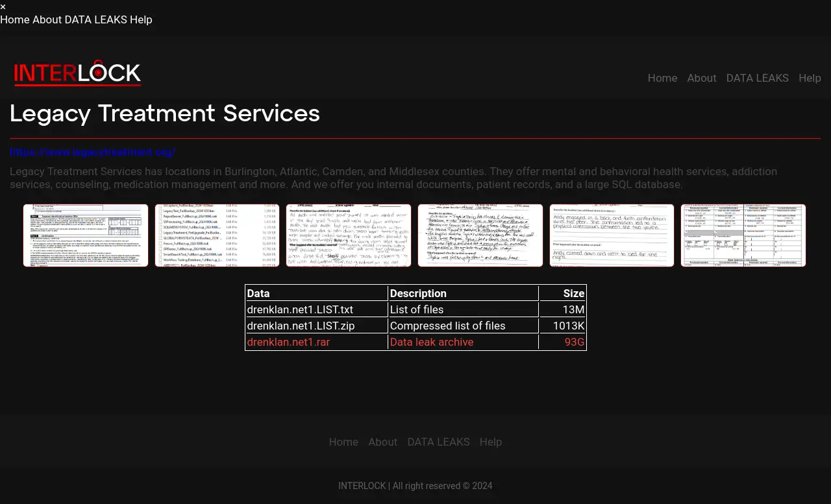
Task: Click the Data column header
Action: click(258, 293)
